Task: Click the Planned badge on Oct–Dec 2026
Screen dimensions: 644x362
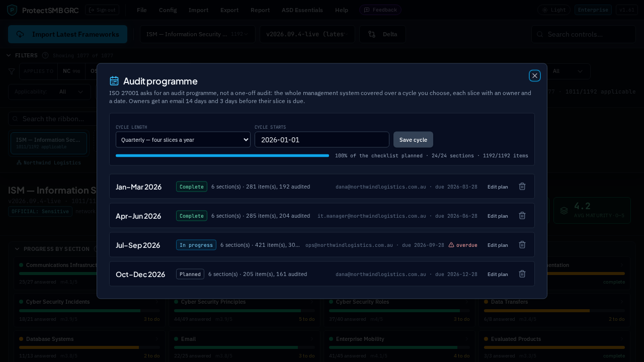Action: tap(190, 274)
